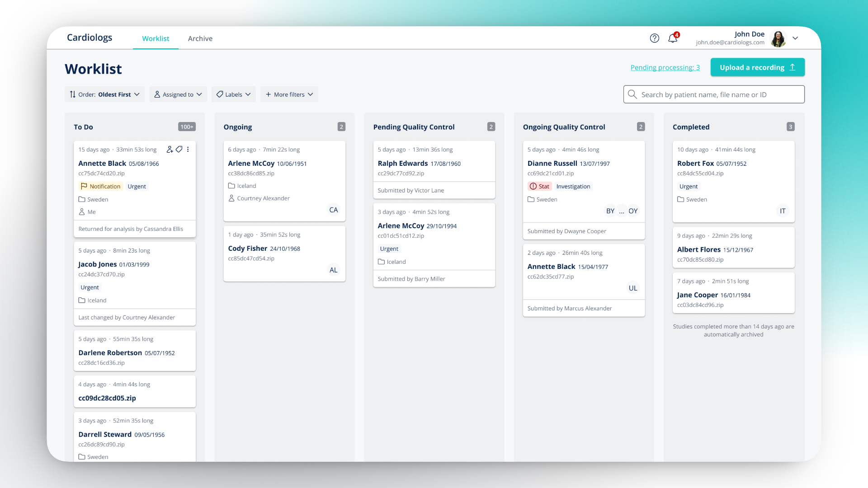Open the Labels filter dropdown
This screenshot has height=488, width=868.
click(x=233, y=94)
